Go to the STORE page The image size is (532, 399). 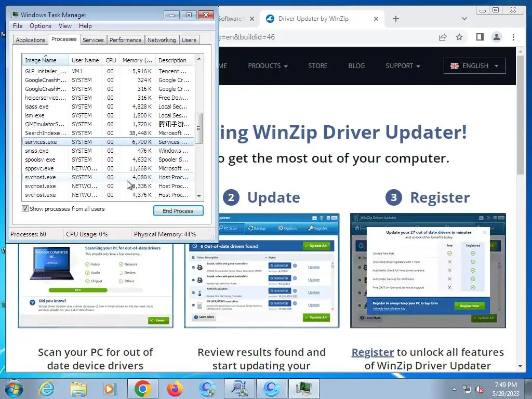[x=317, y=66]
